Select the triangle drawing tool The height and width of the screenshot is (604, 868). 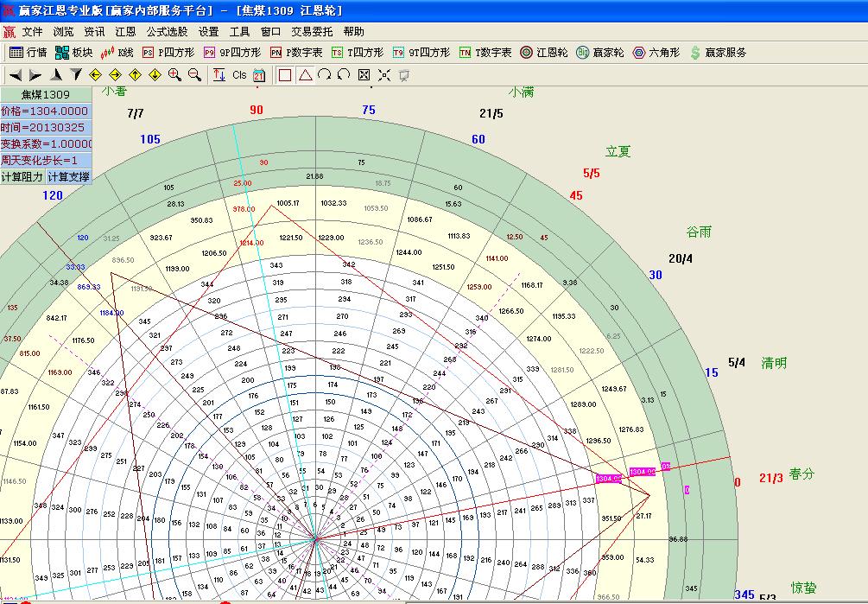click(x=305, y=75)
